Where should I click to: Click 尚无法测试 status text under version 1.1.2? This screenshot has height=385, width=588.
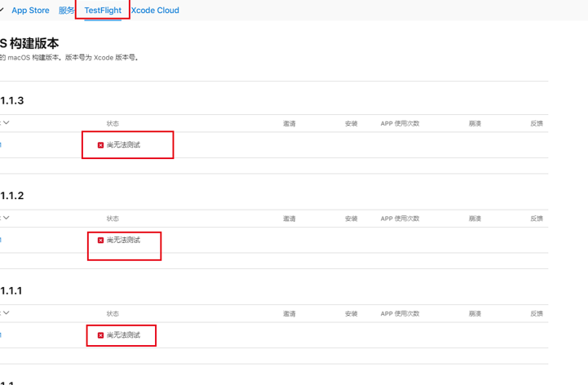123,241
